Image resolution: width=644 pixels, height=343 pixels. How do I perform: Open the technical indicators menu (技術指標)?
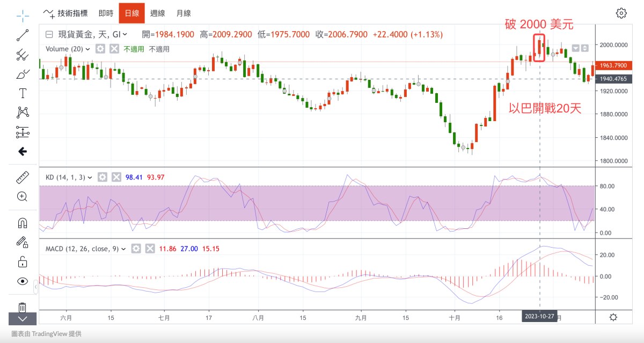pos(66,13)
